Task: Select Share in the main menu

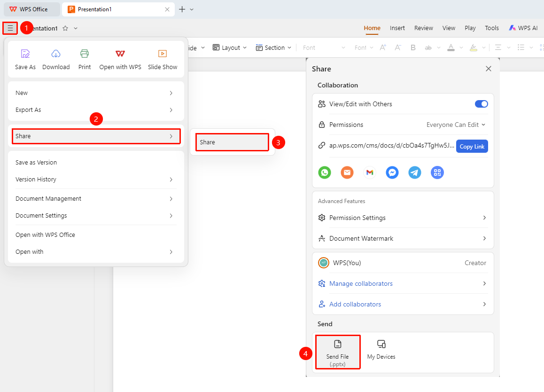Action: coord(96,136)
